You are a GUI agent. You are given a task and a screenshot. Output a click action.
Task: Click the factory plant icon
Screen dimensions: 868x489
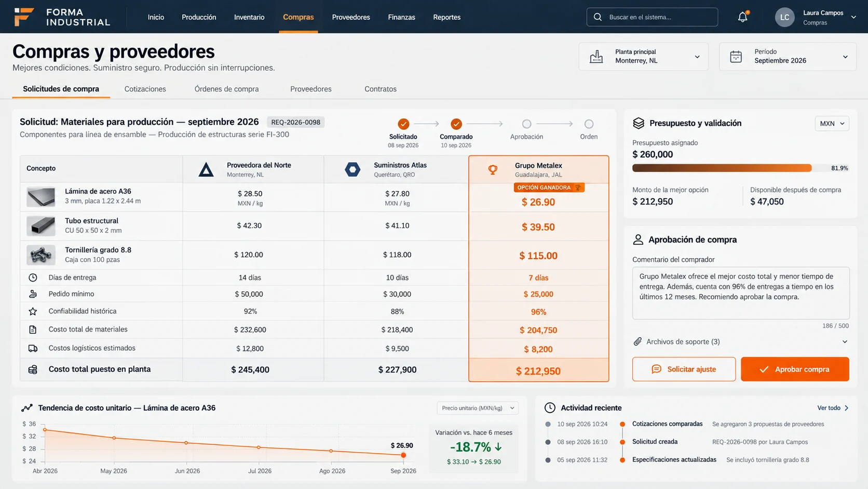click(x=596, y=57)
